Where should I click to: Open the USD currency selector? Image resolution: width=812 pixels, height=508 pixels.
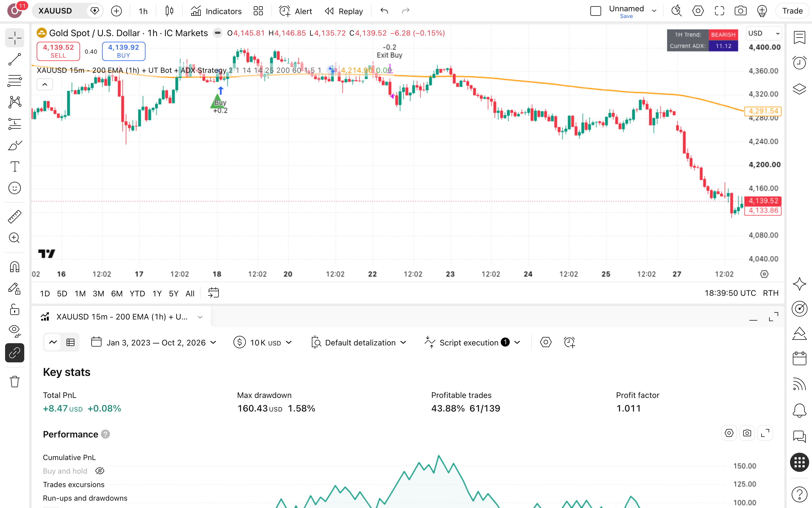coord(764,33)
